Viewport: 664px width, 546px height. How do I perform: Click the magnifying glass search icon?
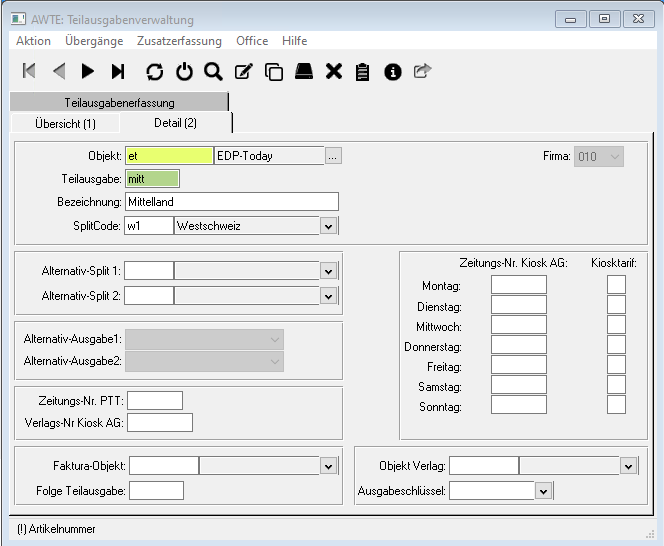tap(213, 71)
